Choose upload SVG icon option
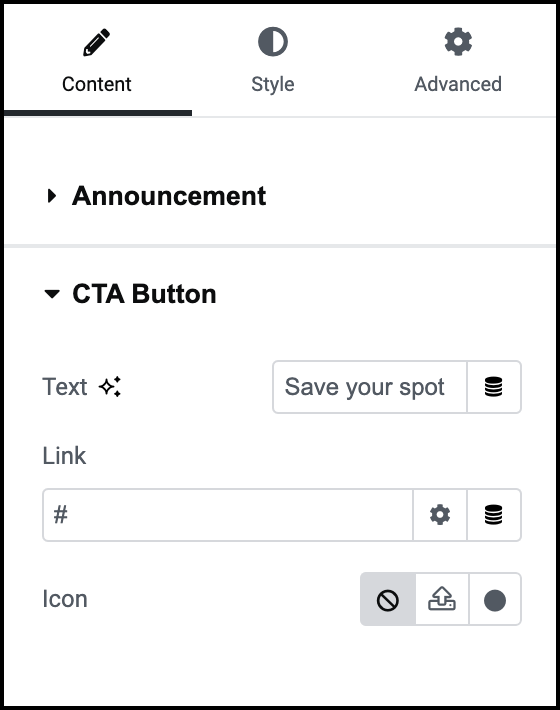This screenshot has height=710, width=560. coord(442,600)
